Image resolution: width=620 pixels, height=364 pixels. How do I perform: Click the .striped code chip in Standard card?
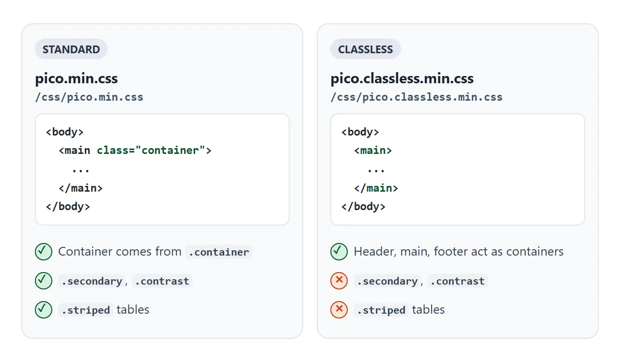86,310
